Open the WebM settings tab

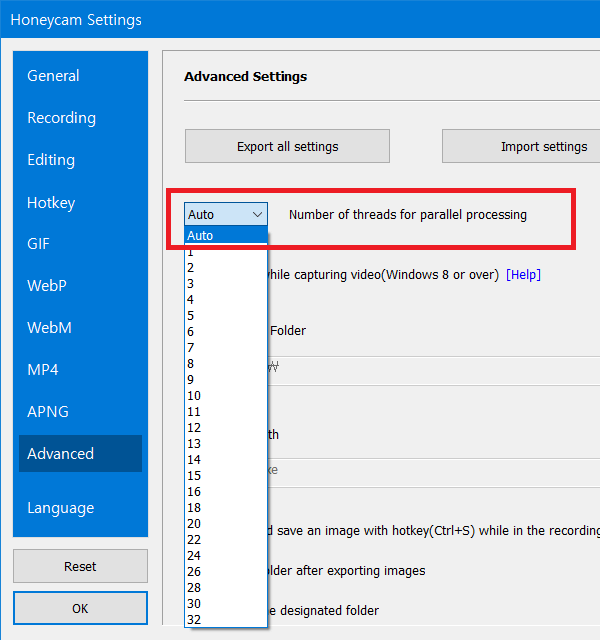click(49, 328)
